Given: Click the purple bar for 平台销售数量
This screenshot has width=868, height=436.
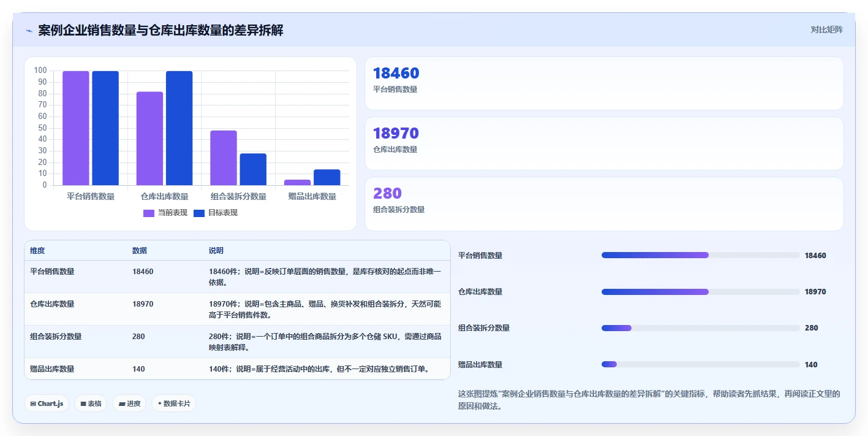Looking at the screenshot, I should coord(76,128).
